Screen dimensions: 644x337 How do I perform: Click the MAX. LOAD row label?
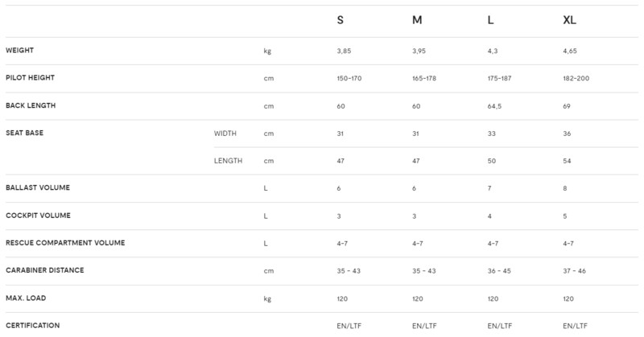[26, 298]
